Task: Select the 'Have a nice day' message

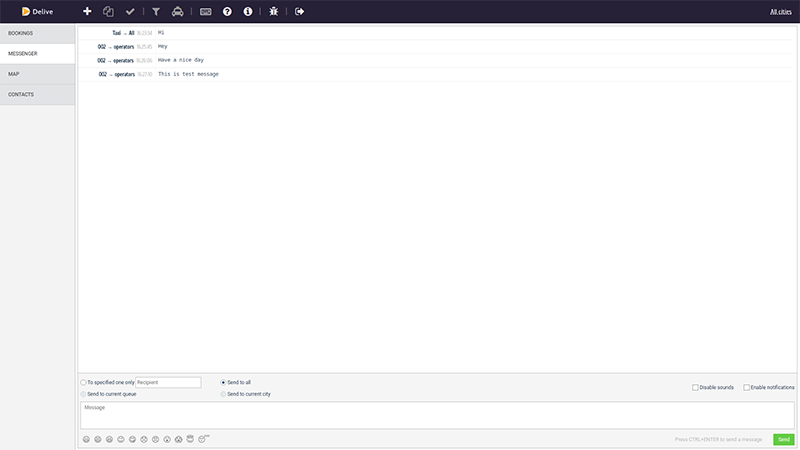Action: tap(435, 60)
